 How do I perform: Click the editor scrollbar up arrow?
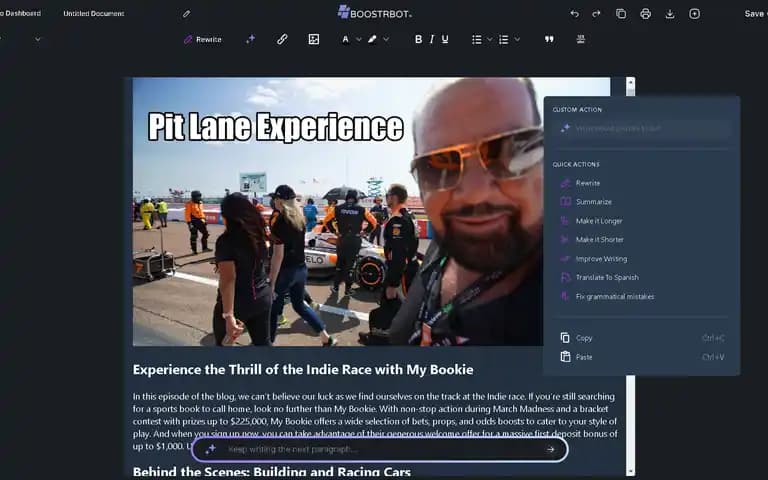point(630,82)
